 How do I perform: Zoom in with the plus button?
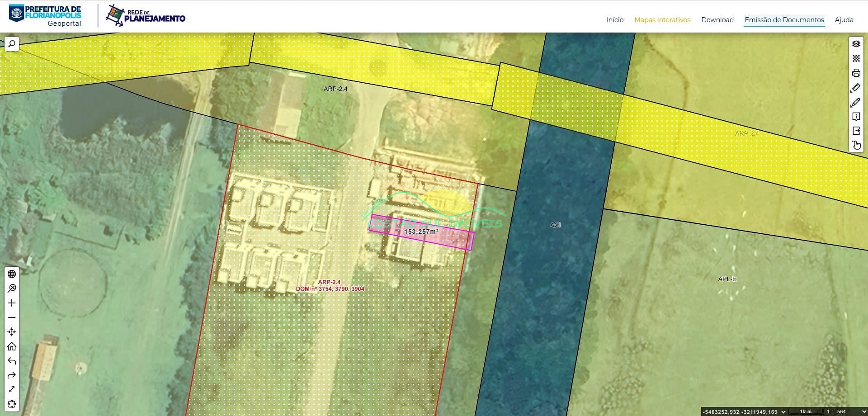pos(12,303)
